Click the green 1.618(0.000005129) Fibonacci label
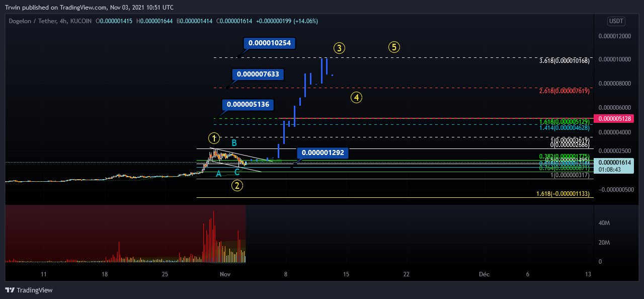The image size is (644, 299). tap(564, 122)
